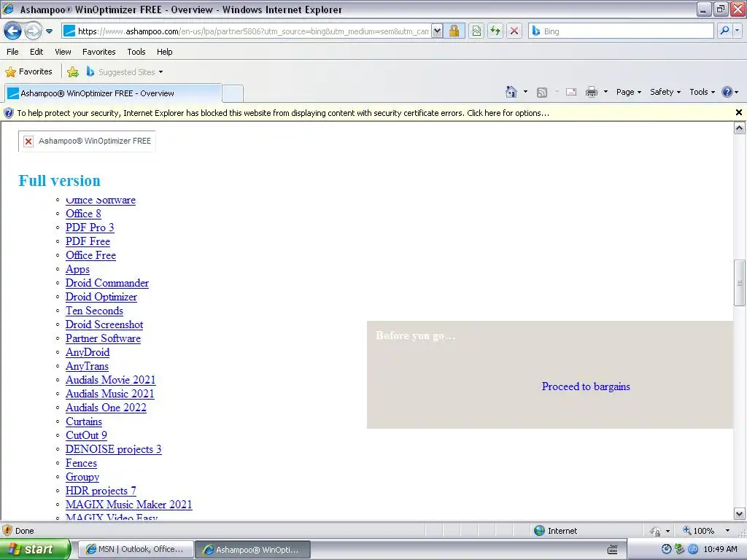The width and height of the screenshot is (747, 560).
Task: Click the on-screen keyboard tray icon
Action: [x=613, y=550]
